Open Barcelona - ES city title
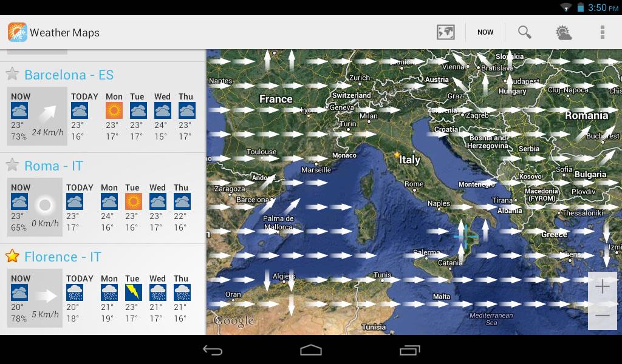This screenshot has width=622, height=364. pos(69,75)
